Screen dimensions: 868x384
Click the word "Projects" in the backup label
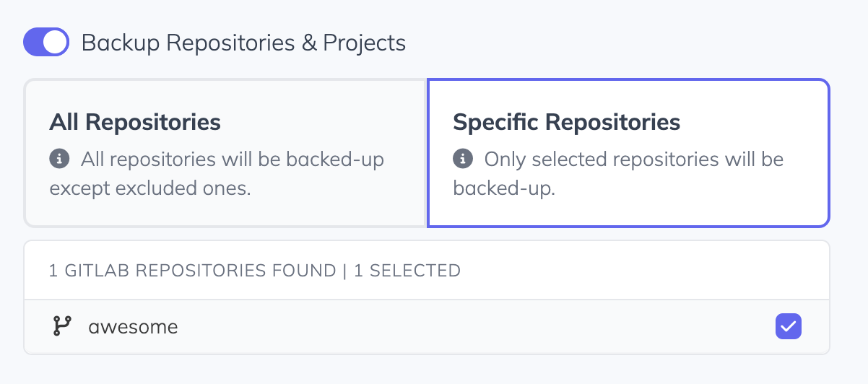click(364, 43)
